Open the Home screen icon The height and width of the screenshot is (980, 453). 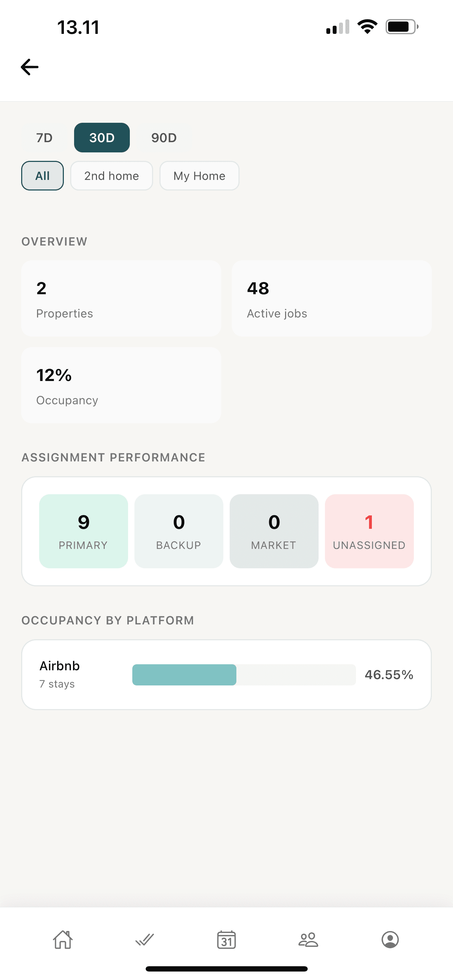point(62,940)
